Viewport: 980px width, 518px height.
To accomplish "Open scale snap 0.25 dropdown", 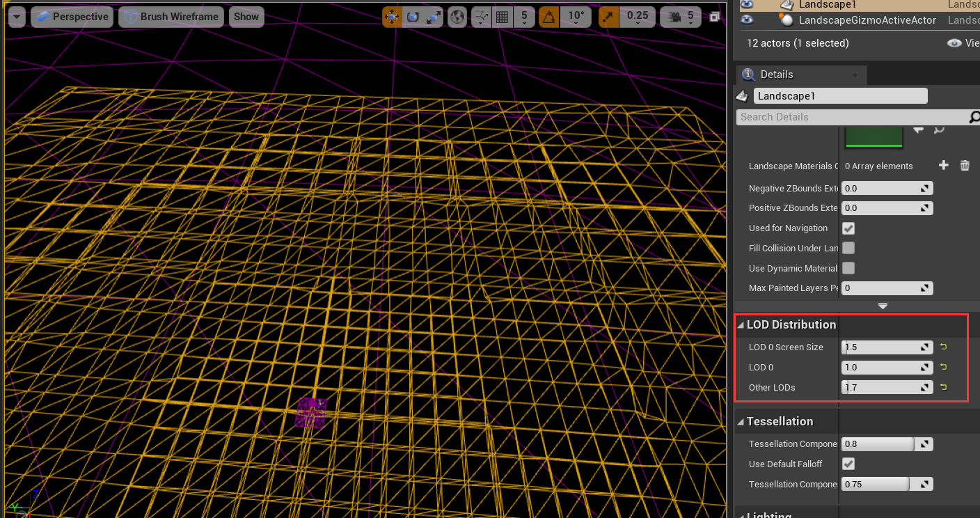I will [638, 17].
